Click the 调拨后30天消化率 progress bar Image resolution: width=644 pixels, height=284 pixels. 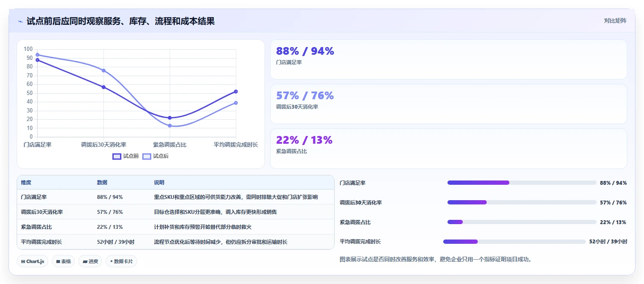point(522,202)
